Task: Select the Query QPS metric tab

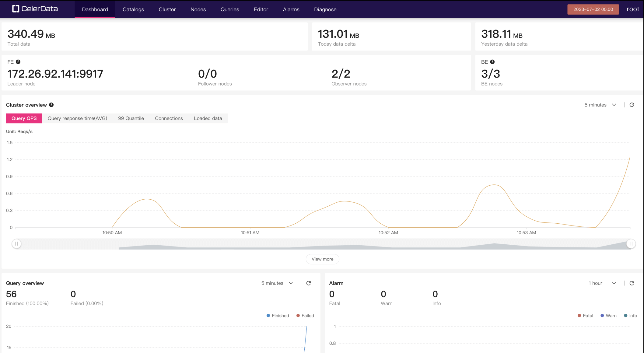Action: (24, 118)
